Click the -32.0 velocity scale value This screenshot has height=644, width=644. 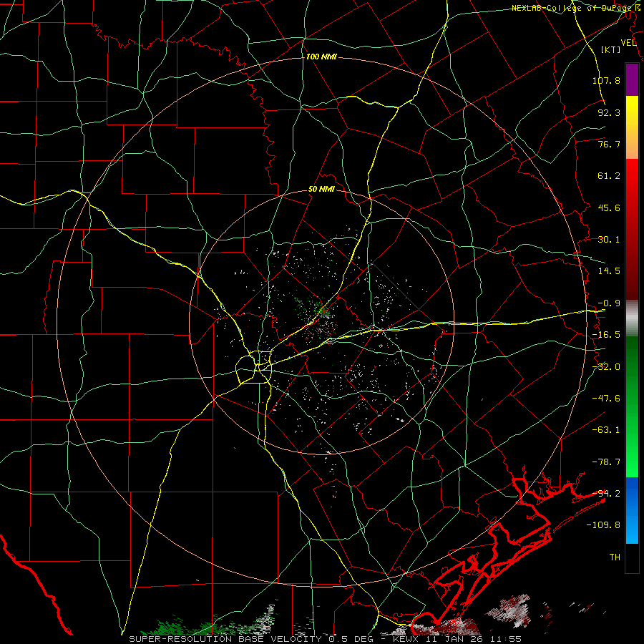pyautogui.click(x=606, y=367)
